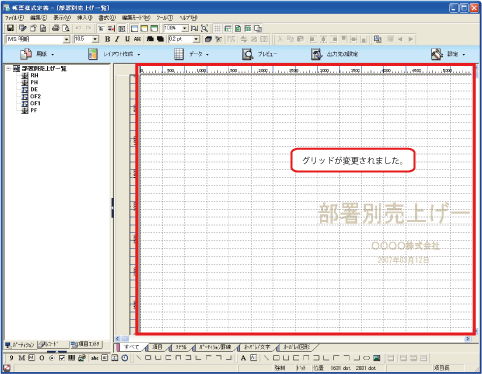Open the line width 0.2 pt dropdown
The width and height of the screenshot is (482, 374).
pyautogui.click(x=196, y=39)
